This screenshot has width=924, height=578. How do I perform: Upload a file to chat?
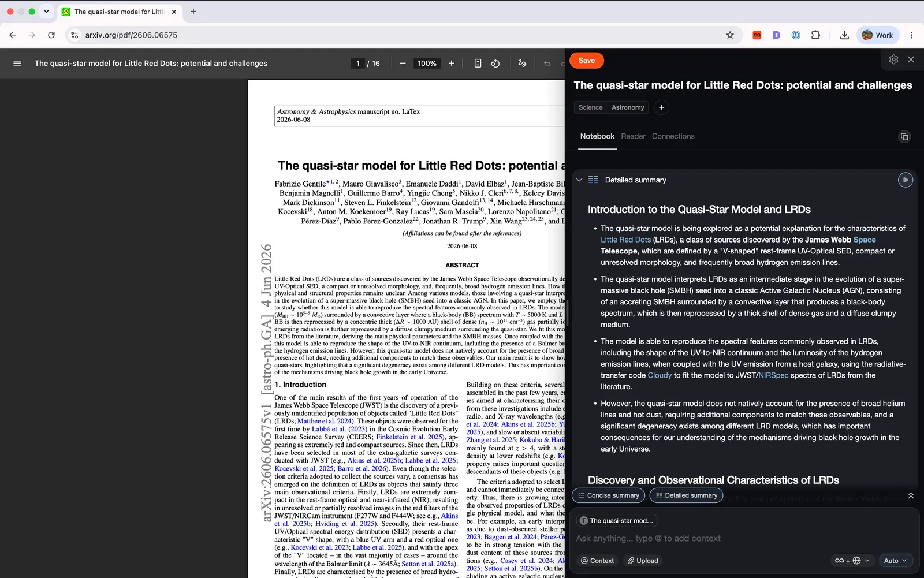[643, 561]
